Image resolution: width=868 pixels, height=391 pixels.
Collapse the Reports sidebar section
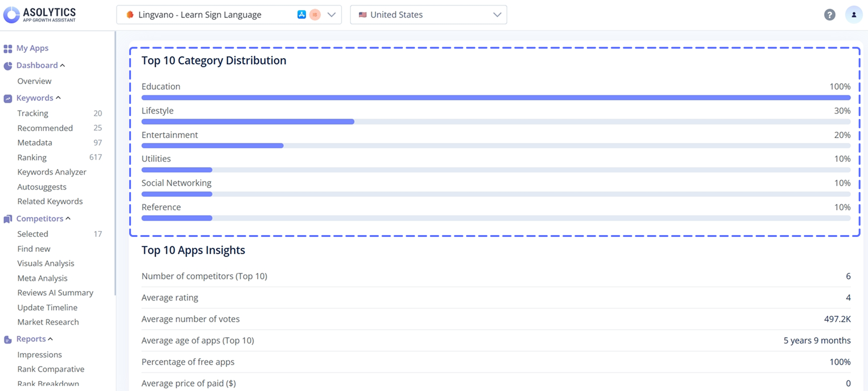pos(51,339)
